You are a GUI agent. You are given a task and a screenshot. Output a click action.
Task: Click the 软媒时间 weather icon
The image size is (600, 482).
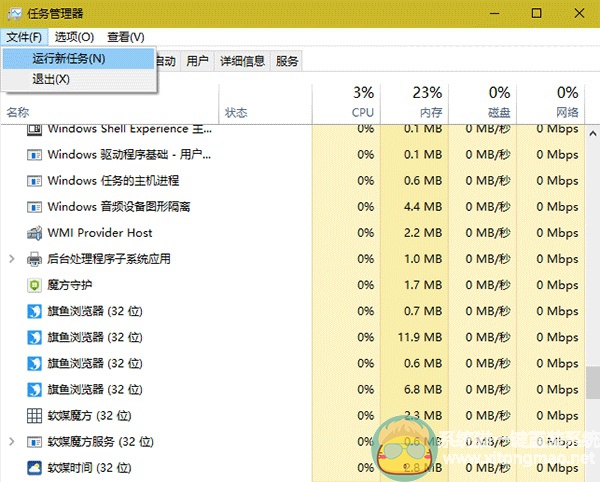[34, 468]
